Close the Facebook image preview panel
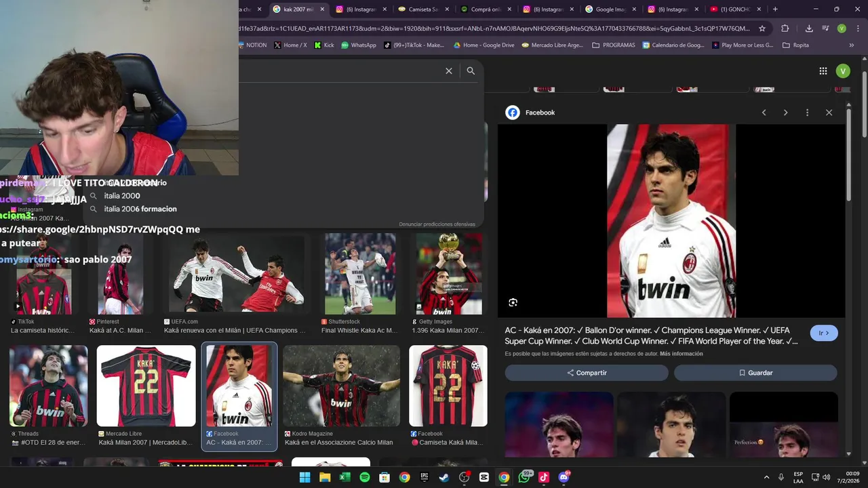 pos(829,113)
